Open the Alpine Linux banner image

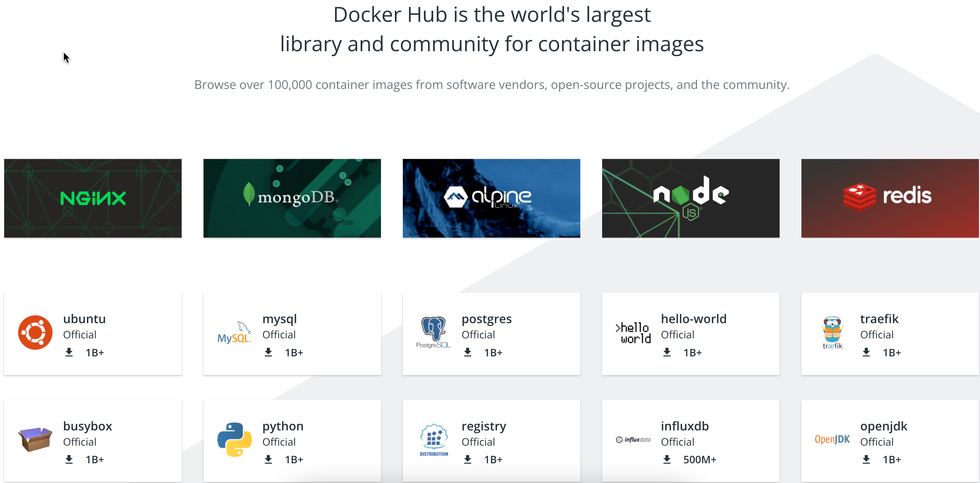click(x=491, y=198)
